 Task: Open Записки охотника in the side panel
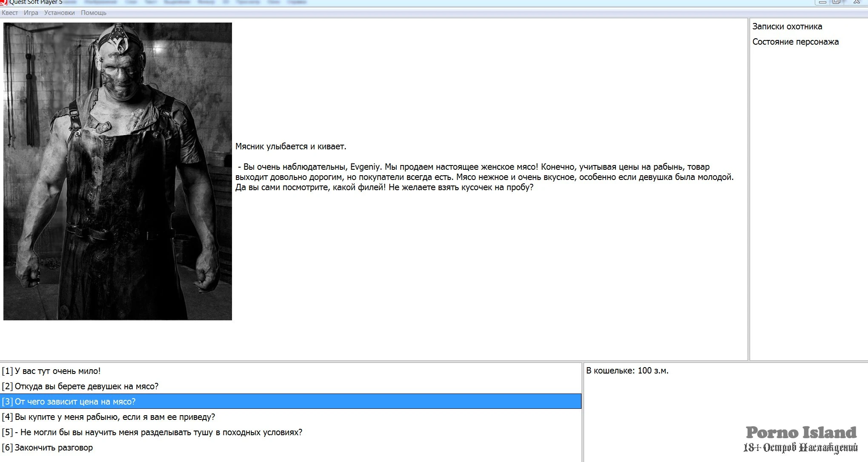click(x=787, y=26)
